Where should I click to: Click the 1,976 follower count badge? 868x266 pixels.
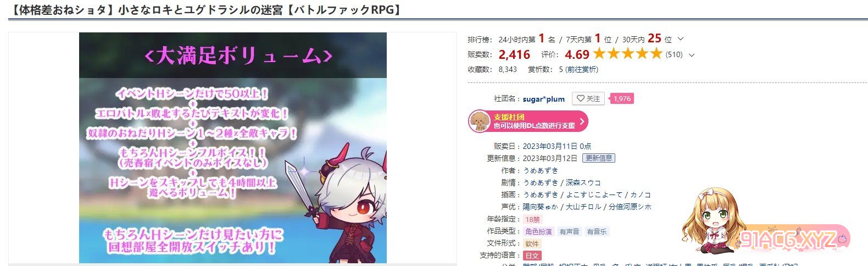click(621, 99)
